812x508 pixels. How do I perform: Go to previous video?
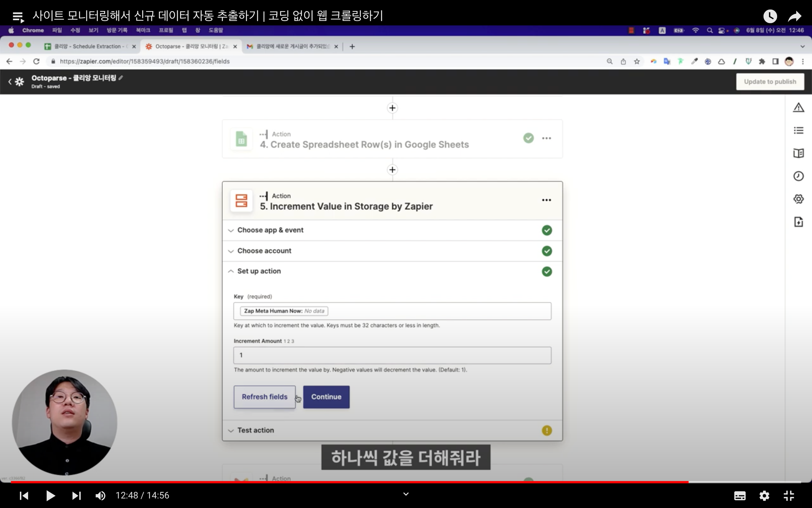(24, 496)
